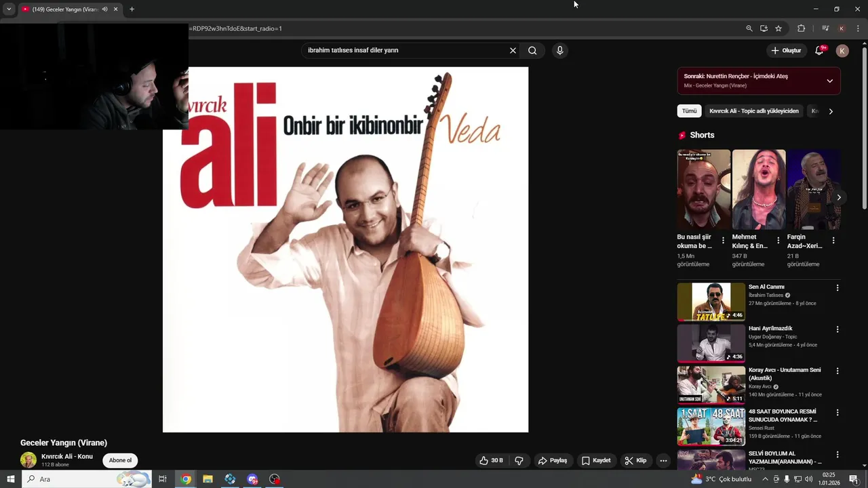The image size is (868, 488).
Task: Click the install app icon in address bar
Action: coord(764,28)
